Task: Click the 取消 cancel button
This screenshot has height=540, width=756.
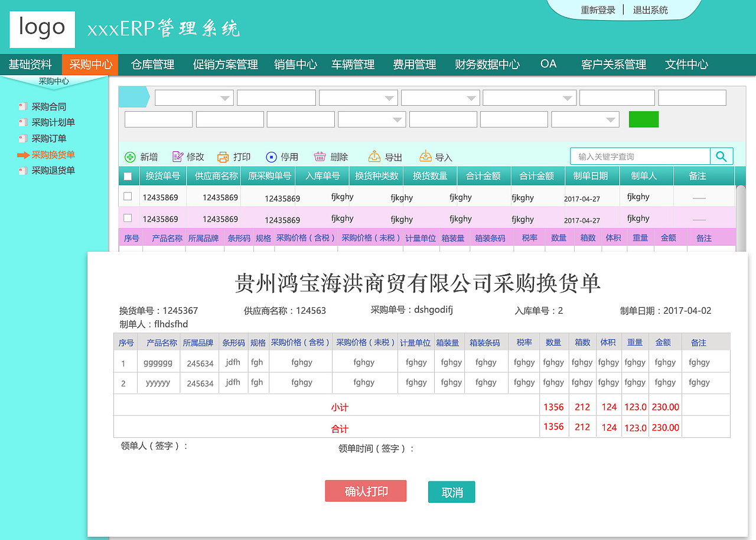Action: point(451,492)
